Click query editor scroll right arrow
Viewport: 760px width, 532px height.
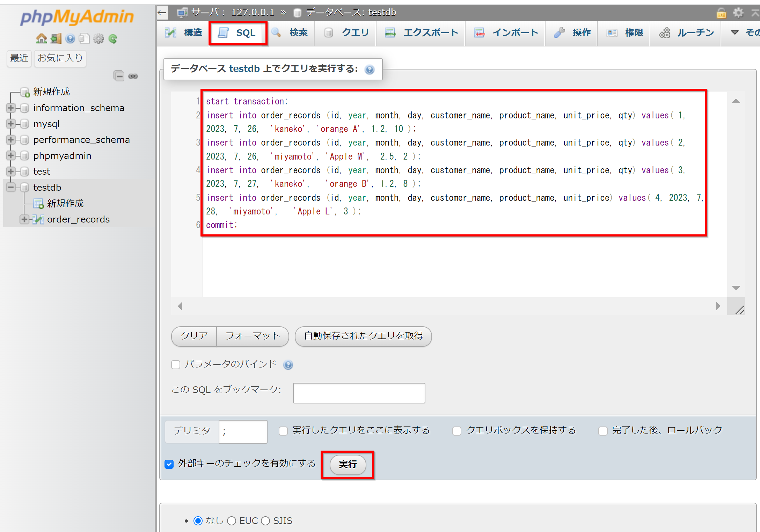tap(718, 306)
